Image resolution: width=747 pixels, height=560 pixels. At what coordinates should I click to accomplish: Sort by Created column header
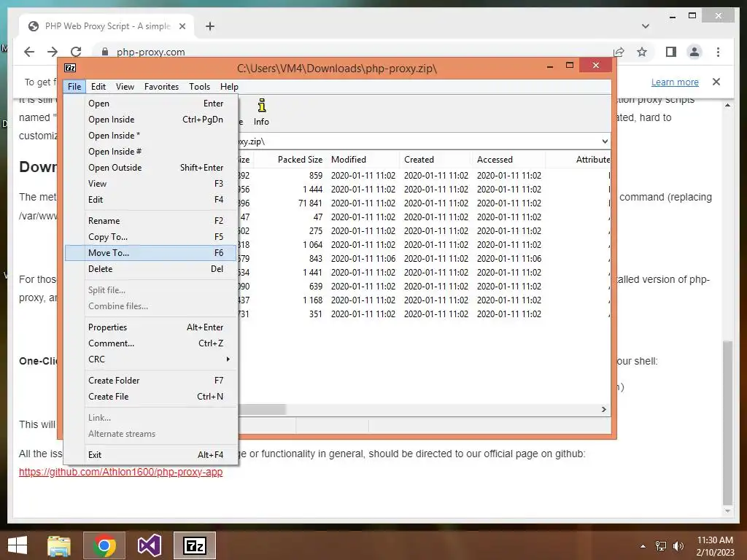click(x=435, y=160)
